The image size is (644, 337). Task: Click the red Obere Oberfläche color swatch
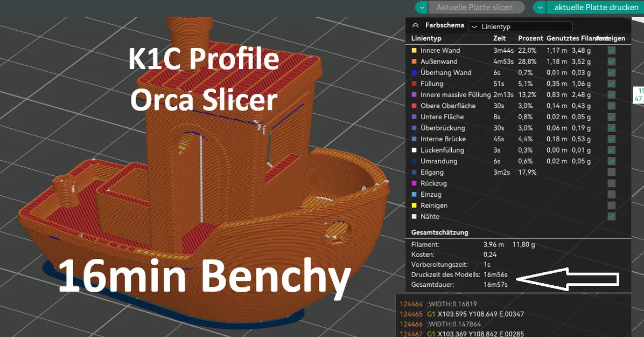[x=414, y=106]
